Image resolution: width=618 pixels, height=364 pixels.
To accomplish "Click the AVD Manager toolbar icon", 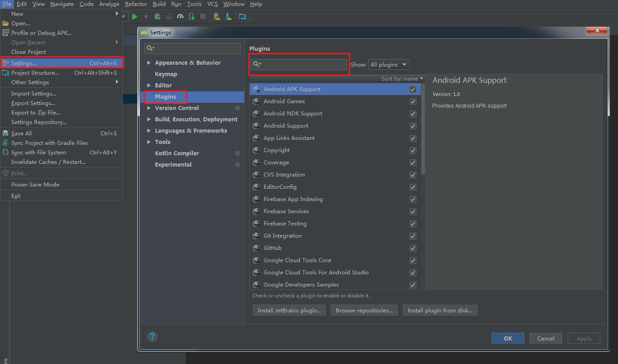I will tap(217, 16).
